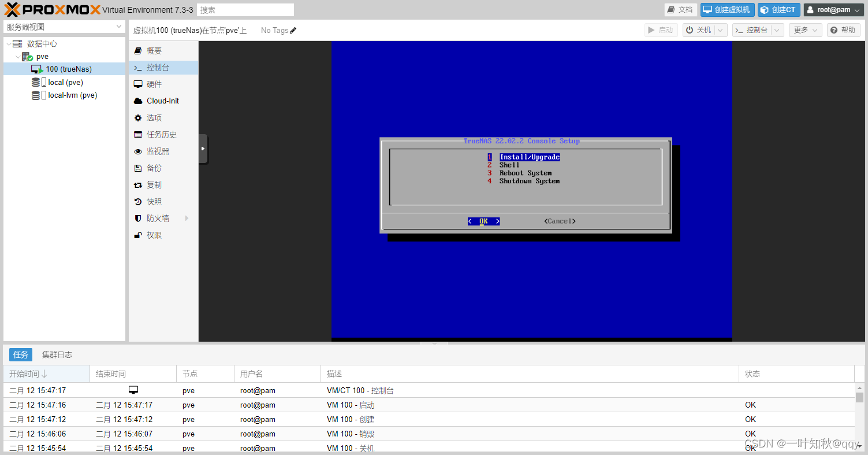Collapse the 数据中心 tree node

point(8,43)
